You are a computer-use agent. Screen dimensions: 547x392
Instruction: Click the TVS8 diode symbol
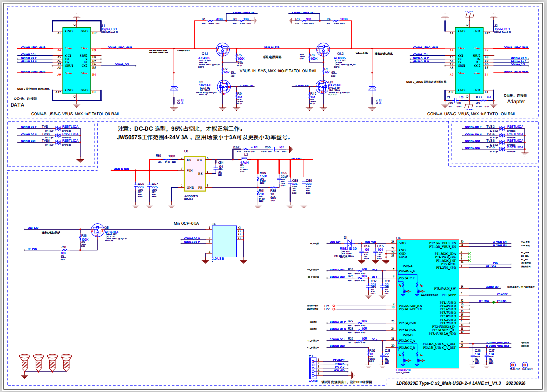click(502, 149)
